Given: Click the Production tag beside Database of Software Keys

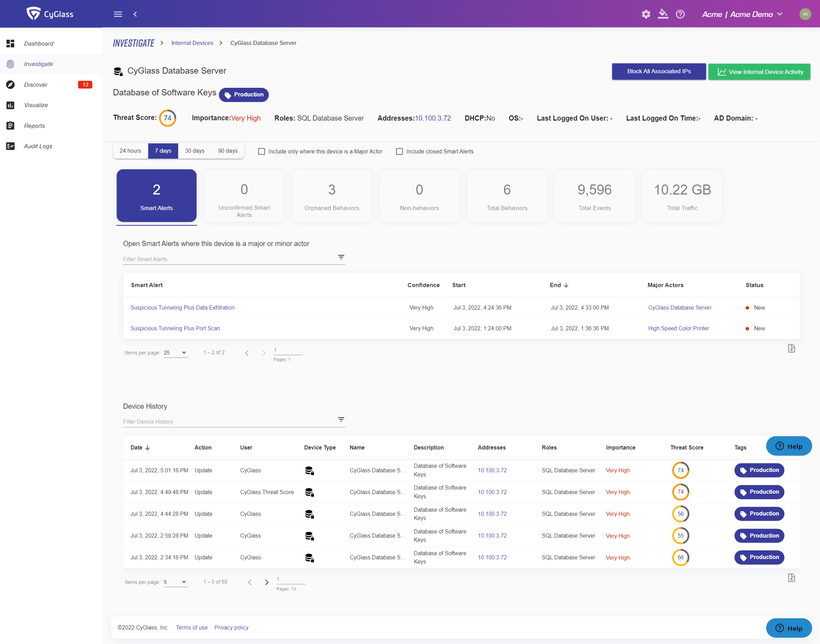Looking at the screenshot, I should point(244,95).
